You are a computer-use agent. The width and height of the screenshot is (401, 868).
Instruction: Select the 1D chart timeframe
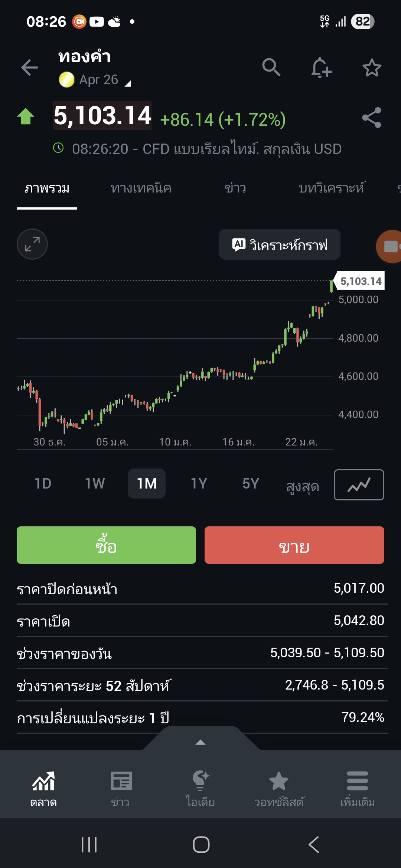(43, 484)
